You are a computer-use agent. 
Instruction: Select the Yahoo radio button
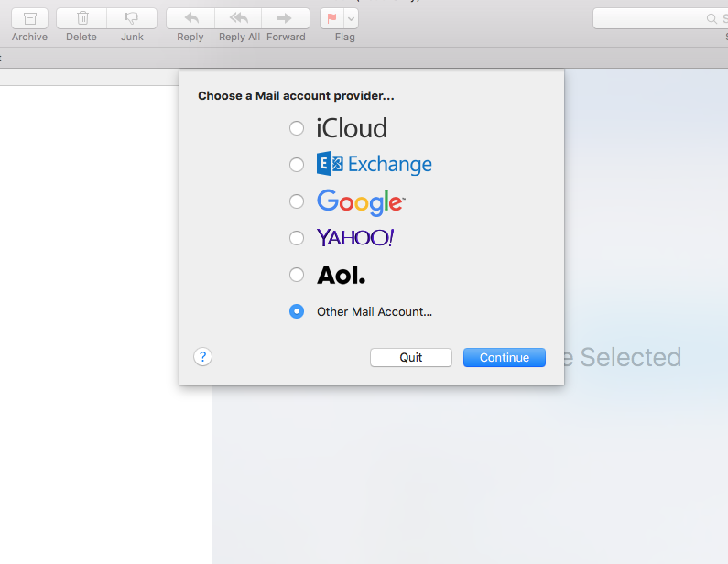pos(297,238)
